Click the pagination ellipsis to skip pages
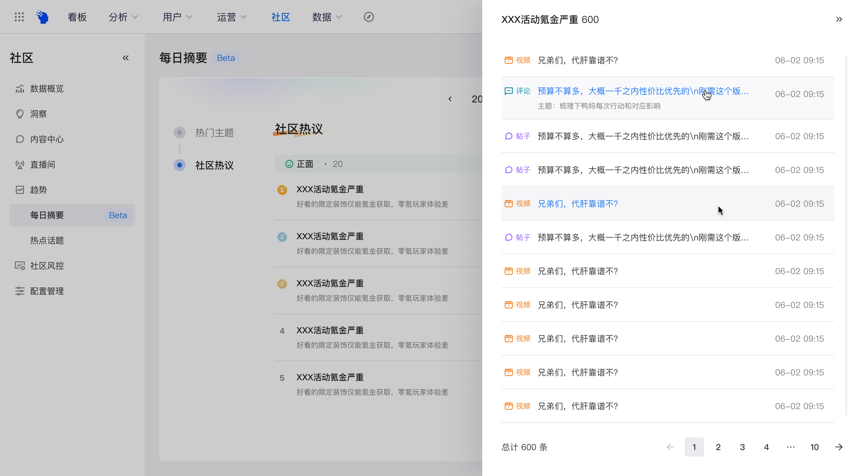The image size is (868, 476). point(791,447)
